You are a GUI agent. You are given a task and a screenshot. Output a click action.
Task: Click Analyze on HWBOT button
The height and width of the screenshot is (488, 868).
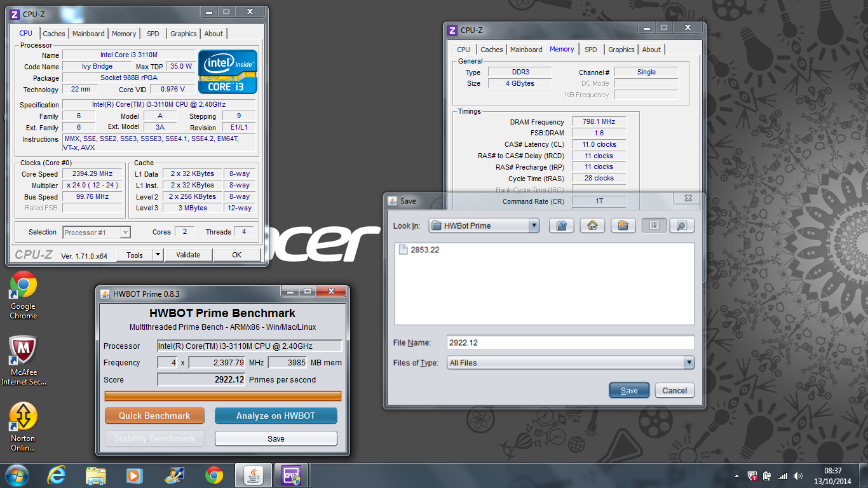tap(276, 416)
